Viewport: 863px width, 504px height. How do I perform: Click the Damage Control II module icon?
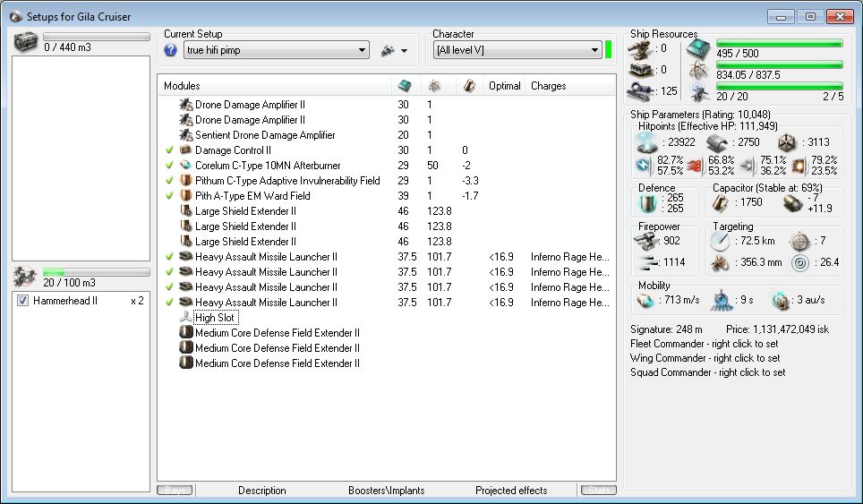(186, 149)
